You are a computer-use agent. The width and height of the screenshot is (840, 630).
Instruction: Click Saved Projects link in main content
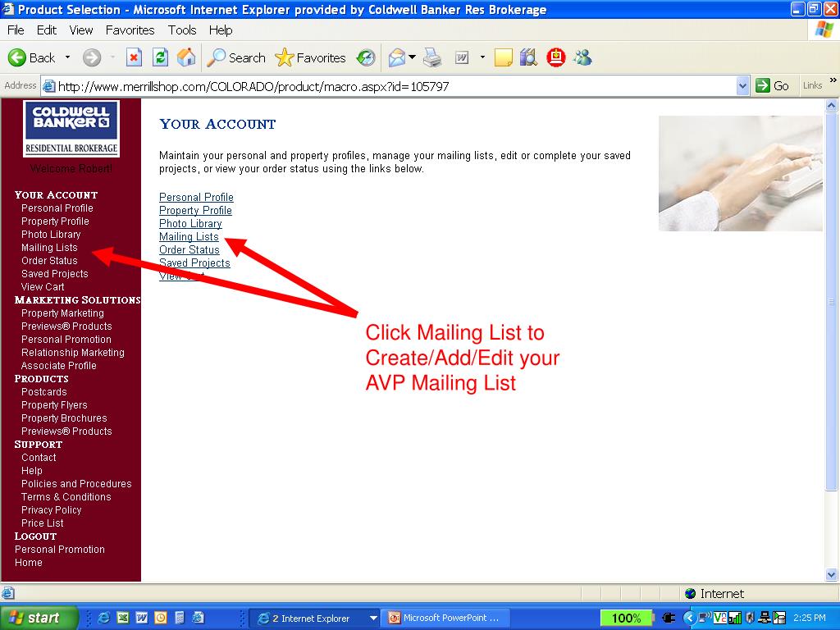(x=194, y=263)
